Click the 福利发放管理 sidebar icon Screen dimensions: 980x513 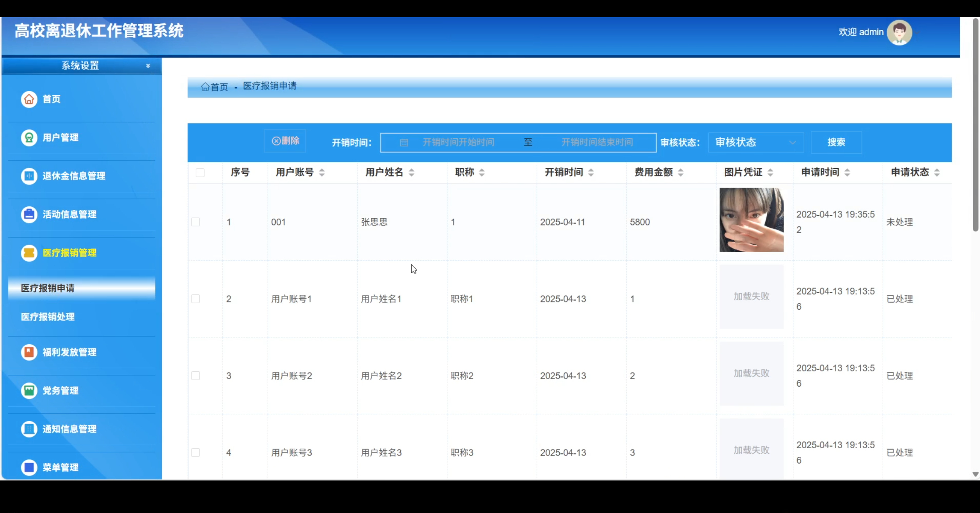pyautogui.click(x=29, y=352)
